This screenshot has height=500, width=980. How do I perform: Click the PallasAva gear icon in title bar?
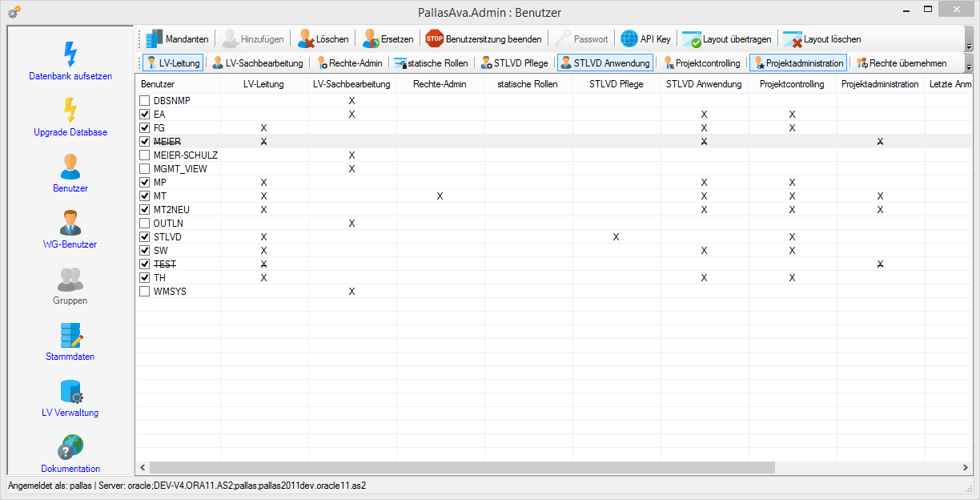[14, 12]
